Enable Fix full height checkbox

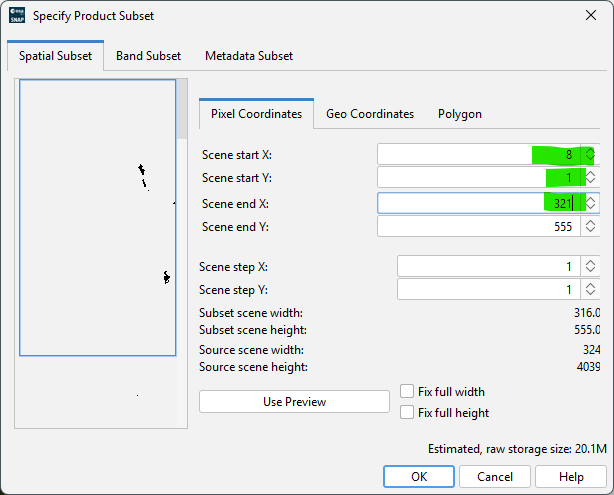[407, 412]
